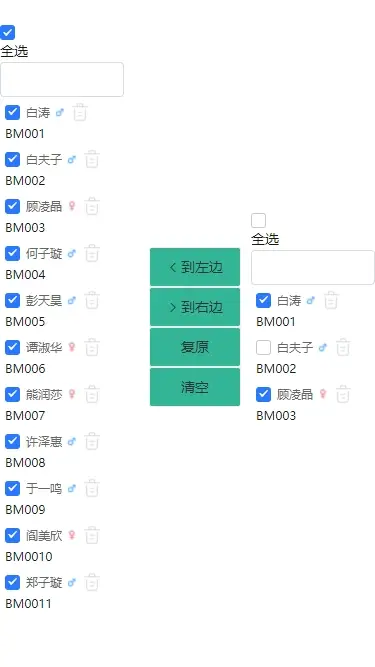375x667 pixels.
Task: Click the 清空 clear button
Action: click(195, 387)
